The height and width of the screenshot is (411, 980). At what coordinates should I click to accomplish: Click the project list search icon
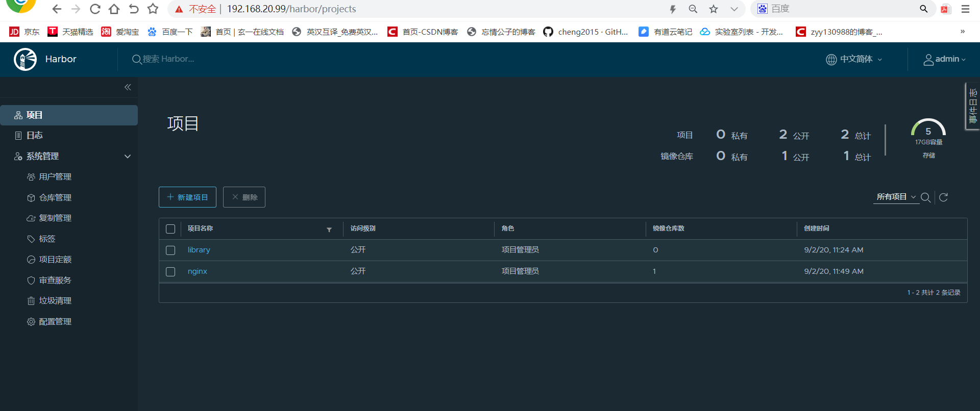(x=925, y=197)
